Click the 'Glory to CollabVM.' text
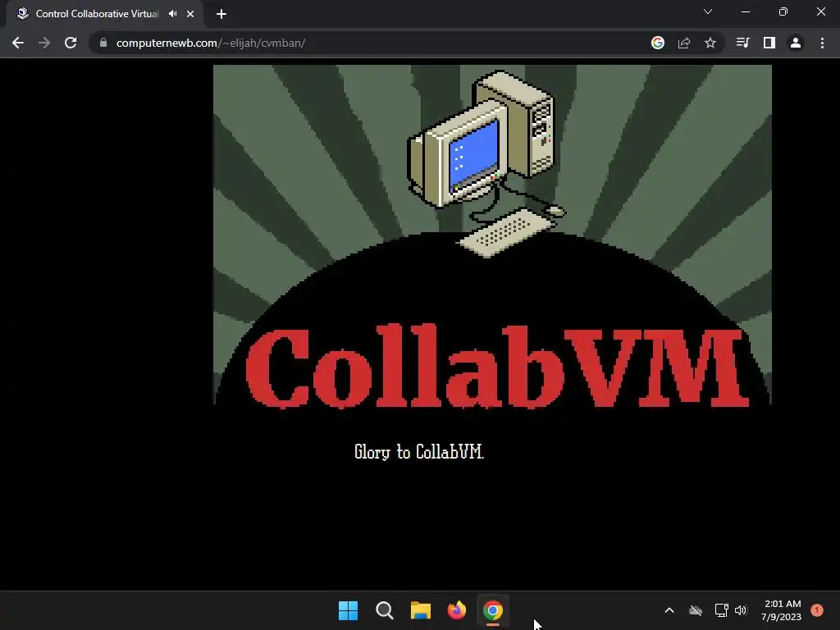Image resolution: width=840 pixels, height=630 pixels. click(419, 452)
